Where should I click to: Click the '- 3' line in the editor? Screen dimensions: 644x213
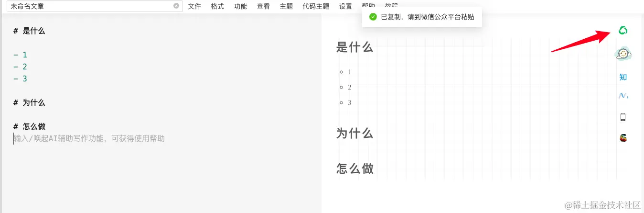pyautogui.click(x=20, y=79)
